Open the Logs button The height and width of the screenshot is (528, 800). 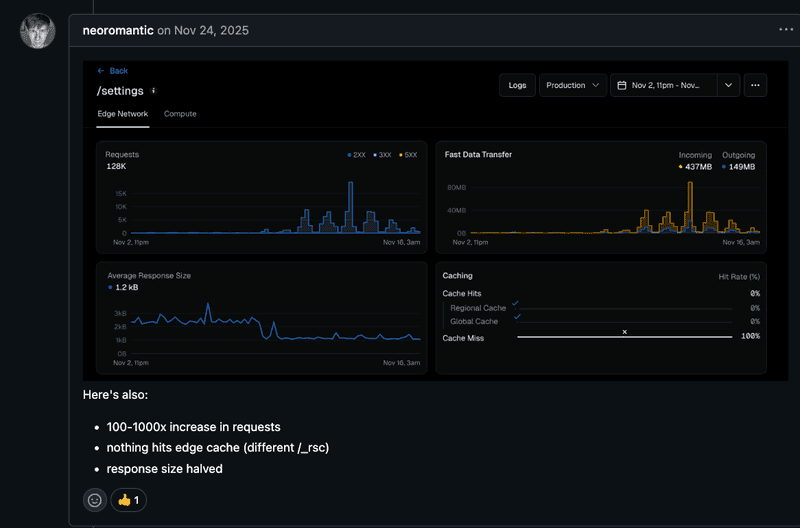click(517, 85)
